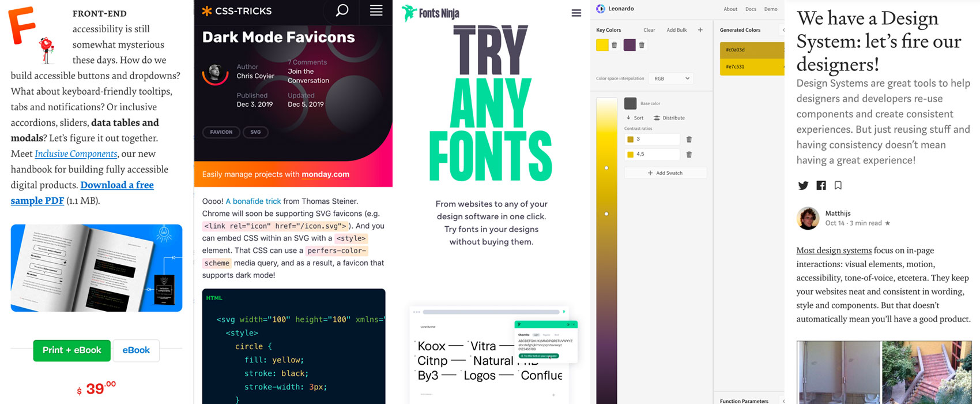Pick the dark gray Base color swatch
The width and height of the screenshot is (980, 404).
click(x=630, y=103)
